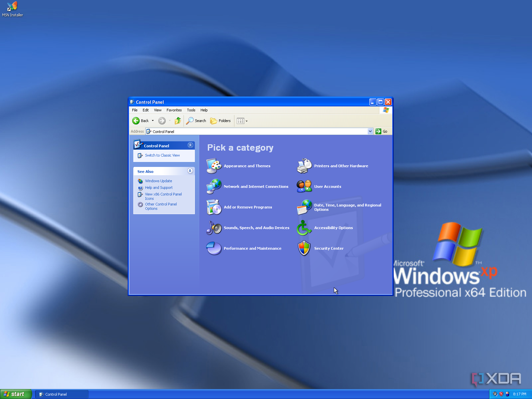
Task: Open the Accessibility Options wheelchair icon
Action: pos(304,228)
